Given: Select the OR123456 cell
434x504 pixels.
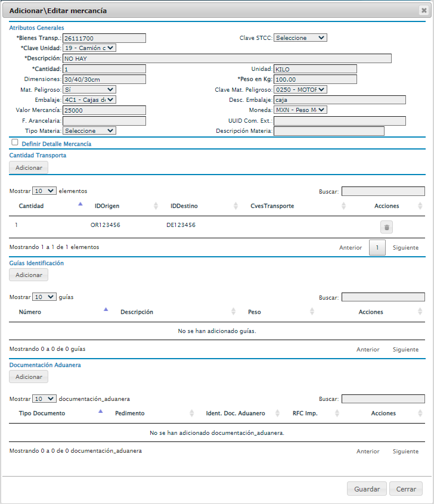Looking at the screenshot, I should pos(105,225).
